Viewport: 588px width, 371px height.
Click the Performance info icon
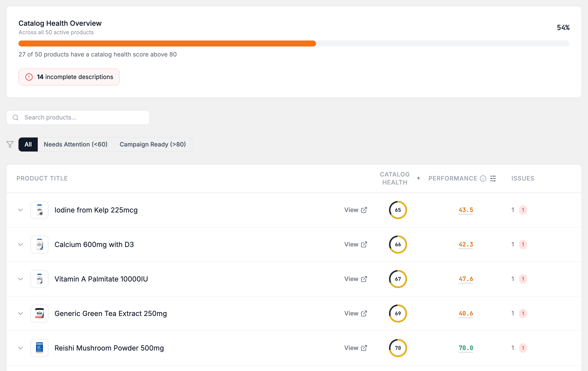pyautogui.click(x=483, y=178)
